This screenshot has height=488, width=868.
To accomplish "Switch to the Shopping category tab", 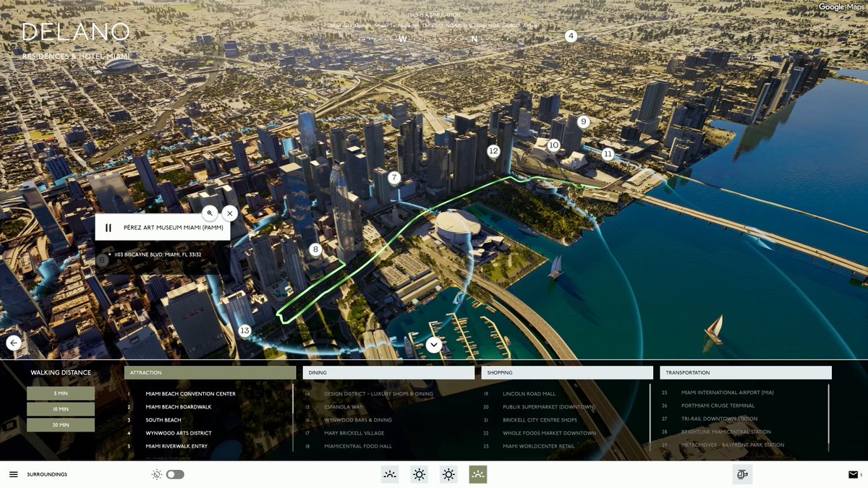I will click(567, 373).
